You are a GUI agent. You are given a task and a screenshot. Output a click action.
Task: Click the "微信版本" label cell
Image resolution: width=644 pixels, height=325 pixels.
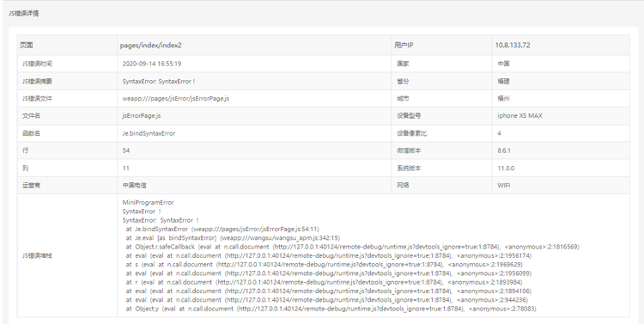pyautogui.click(x=441, y=150)
